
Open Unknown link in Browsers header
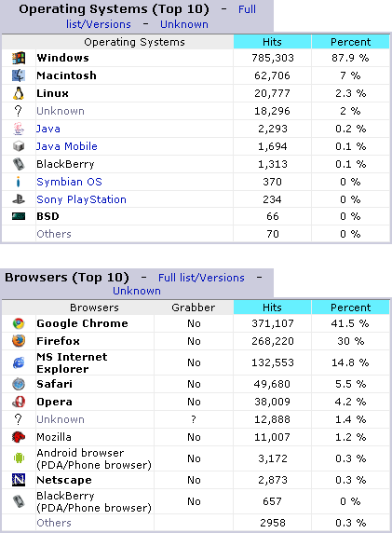(137, 291)
